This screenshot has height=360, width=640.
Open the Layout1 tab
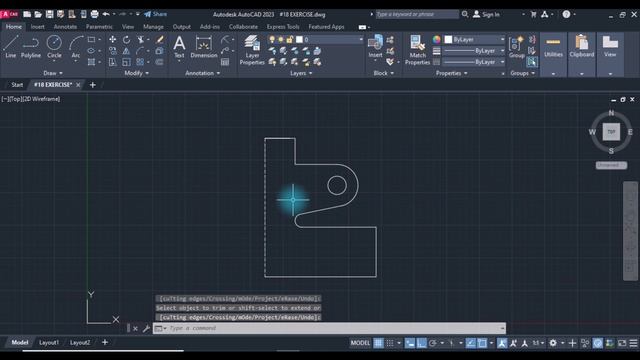click(49, 342)
